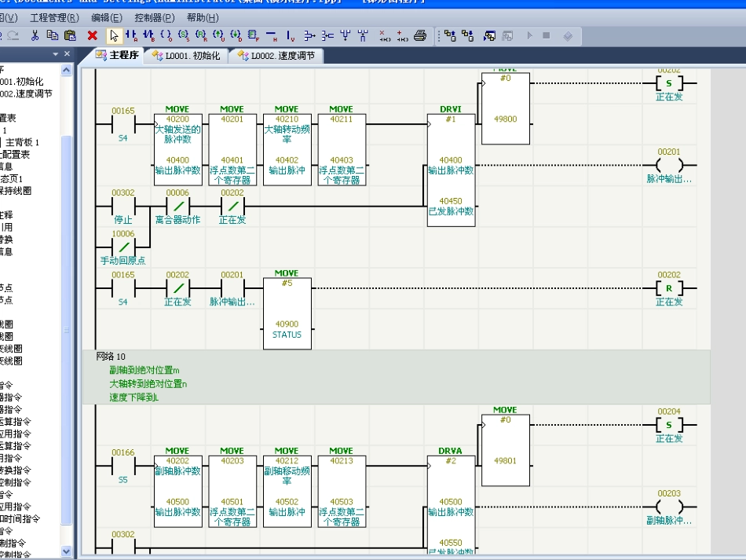The width and height of the screenshot is (746, 560).
Task: Click the Cut scissors icon
Action: [x=35, y=35]
